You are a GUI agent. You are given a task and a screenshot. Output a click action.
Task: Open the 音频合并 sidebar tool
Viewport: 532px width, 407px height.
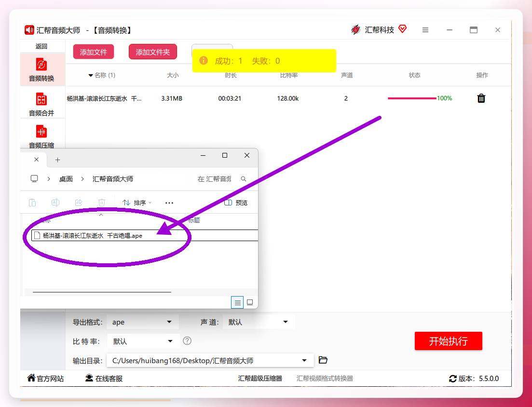pyautogui.click(x=41, y=104)
